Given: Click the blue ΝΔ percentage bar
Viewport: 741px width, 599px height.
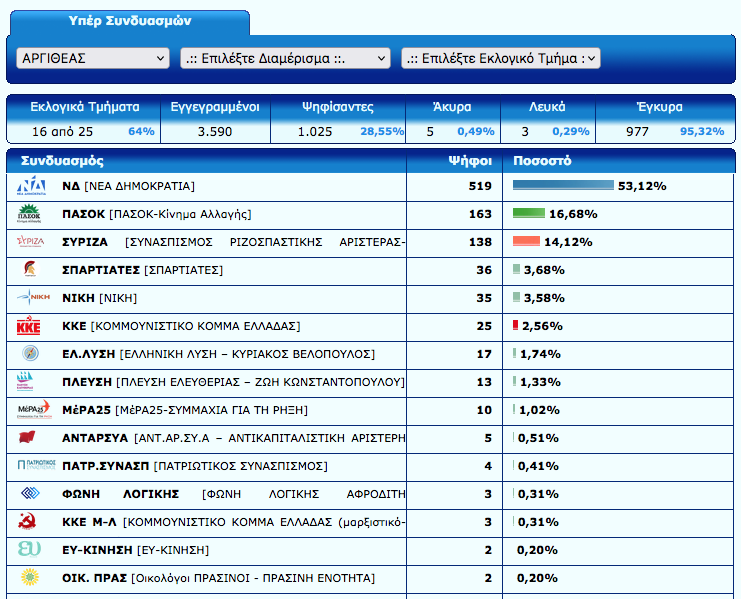Looking at the screenshot, I should (562, 186).
